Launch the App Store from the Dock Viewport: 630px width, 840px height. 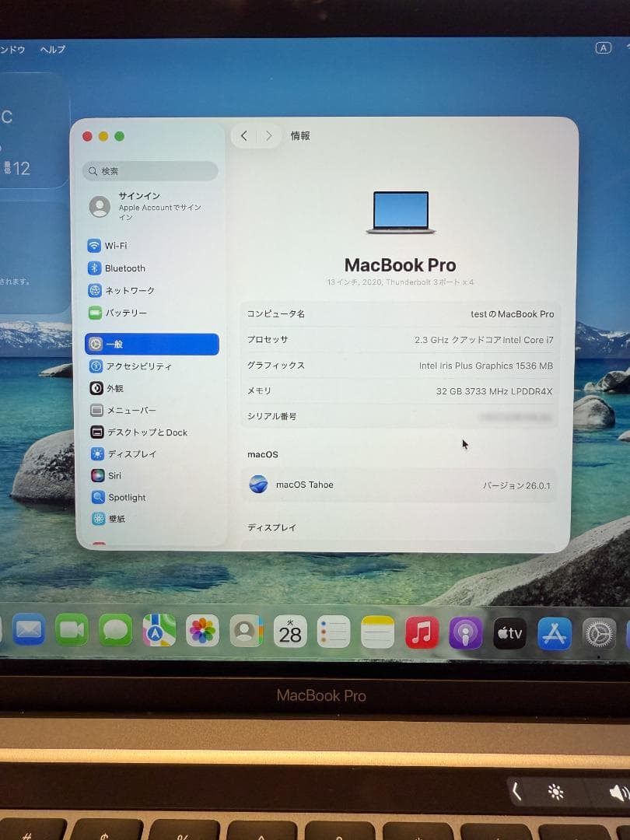[552, 632]
